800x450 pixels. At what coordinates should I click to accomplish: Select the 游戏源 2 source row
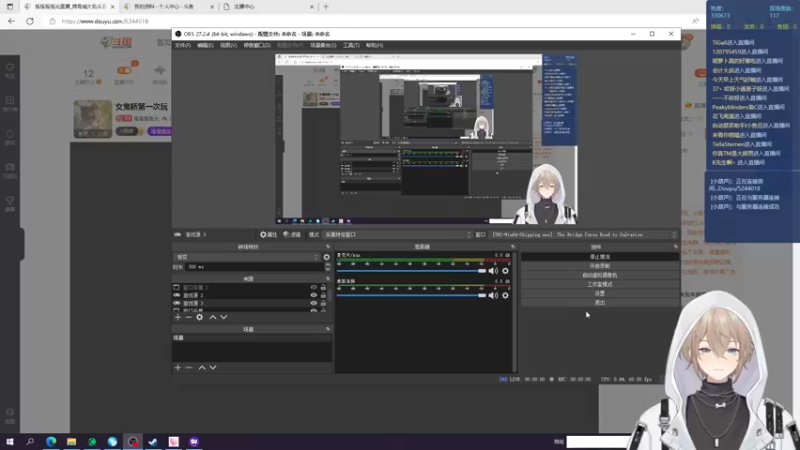pyautogui.click(x=250, y=295)
